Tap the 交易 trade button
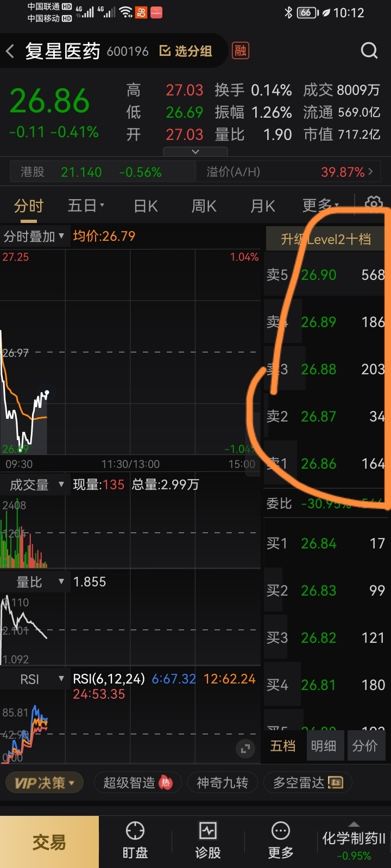 click(x=49, y=842)
